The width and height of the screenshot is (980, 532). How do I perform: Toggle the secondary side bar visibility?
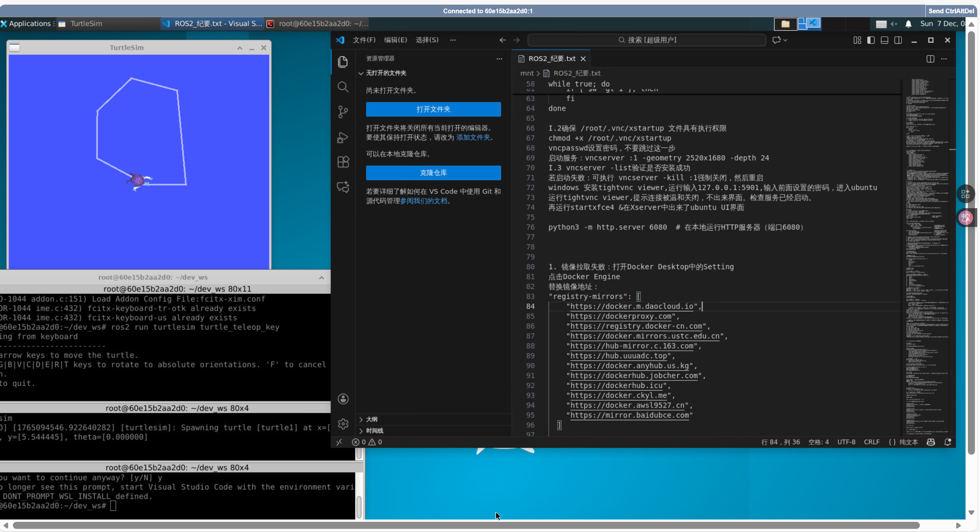coord(898,40)
